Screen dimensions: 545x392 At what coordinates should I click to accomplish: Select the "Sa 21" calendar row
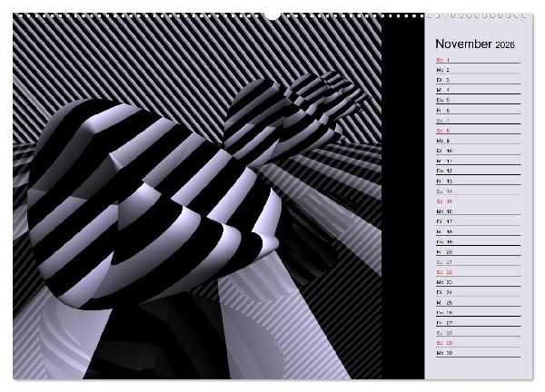click(479, 262)
